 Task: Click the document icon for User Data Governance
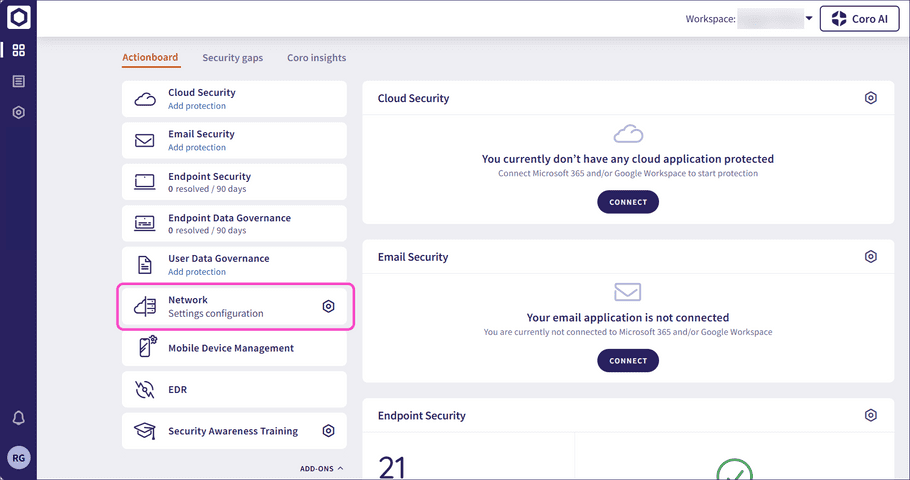click(145, 265)
